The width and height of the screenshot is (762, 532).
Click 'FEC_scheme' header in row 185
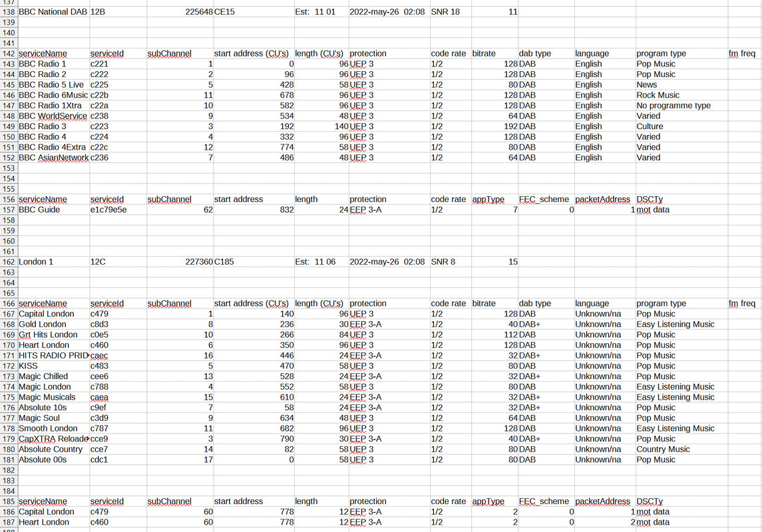[x=546, y=502]
